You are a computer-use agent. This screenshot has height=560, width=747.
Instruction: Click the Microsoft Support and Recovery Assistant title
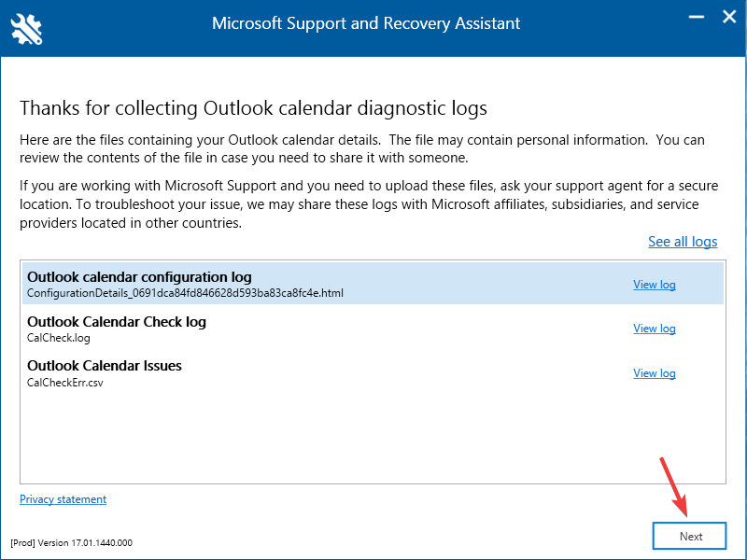[366, 23]
